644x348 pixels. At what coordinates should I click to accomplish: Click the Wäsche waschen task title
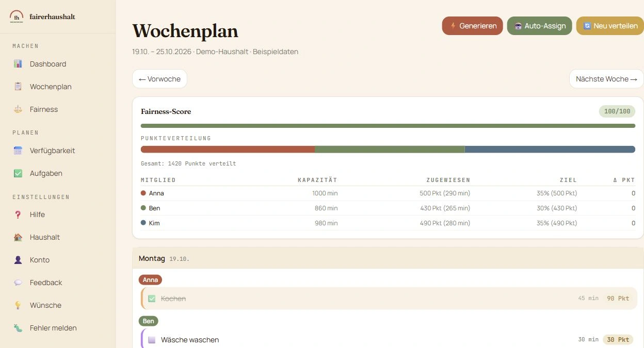point(190,340)
